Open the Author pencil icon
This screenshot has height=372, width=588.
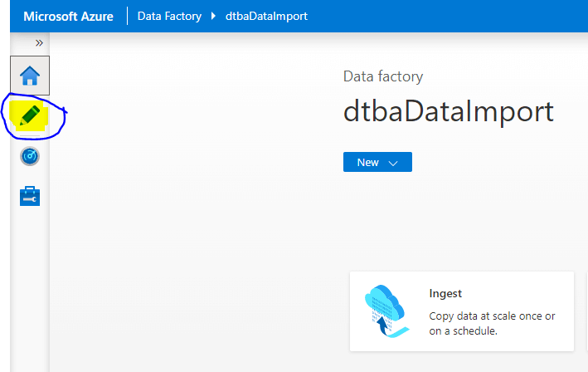pyautogui.click(x=31, y=115)
